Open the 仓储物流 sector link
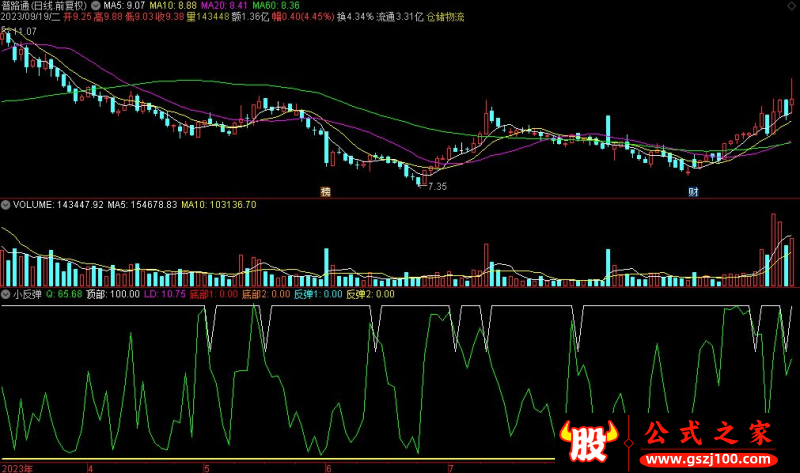 pyautogui.click(x=445, y=17)
